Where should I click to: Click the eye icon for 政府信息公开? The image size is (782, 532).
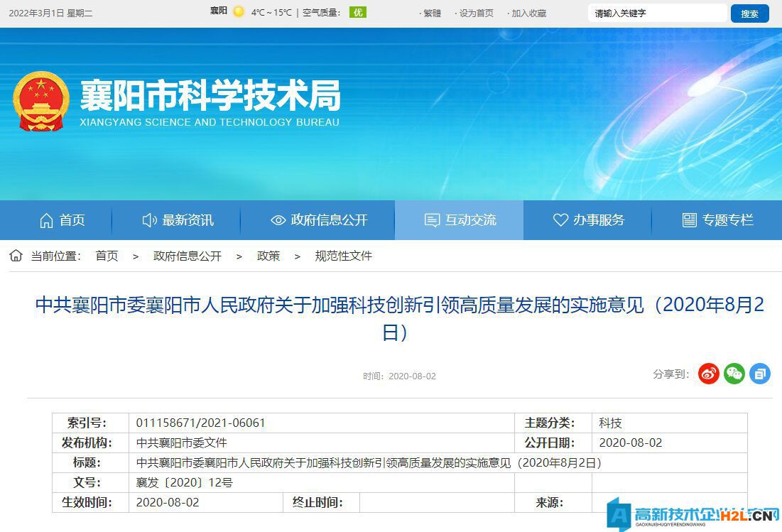point(278,220)
